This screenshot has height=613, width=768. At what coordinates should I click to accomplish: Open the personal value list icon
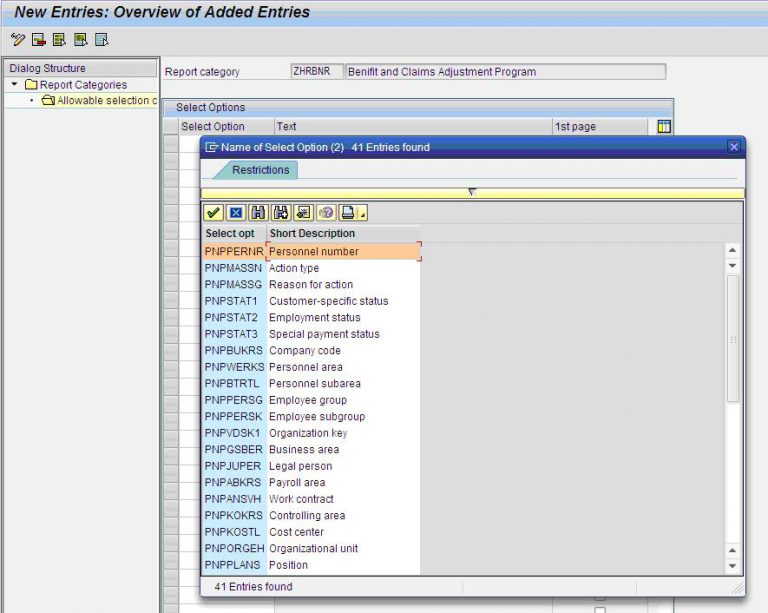303,213
